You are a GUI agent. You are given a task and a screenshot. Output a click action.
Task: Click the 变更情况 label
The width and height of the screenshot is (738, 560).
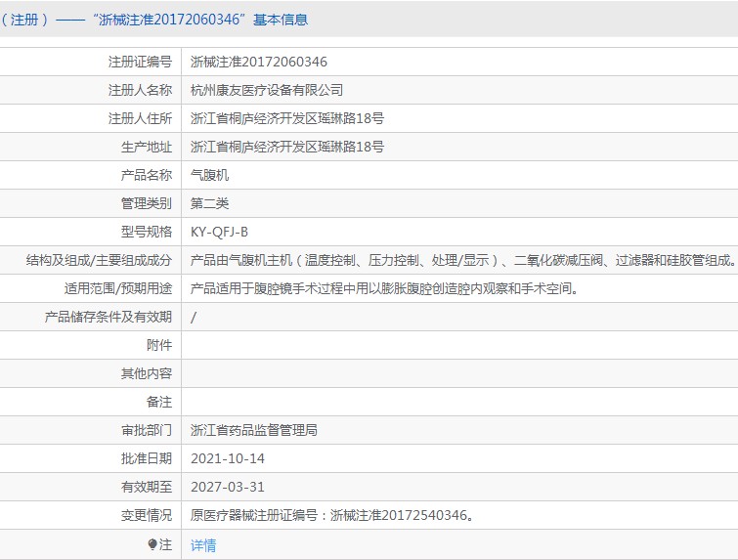pos(147,515)
